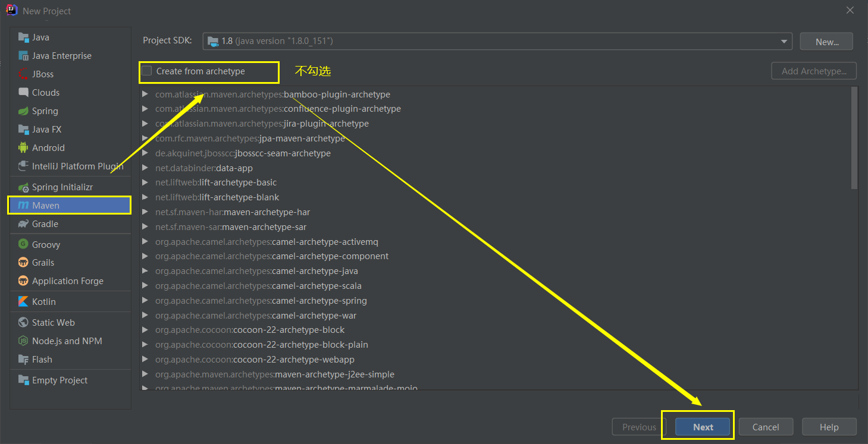Expand cocoon-22-archetype-webapp entry arrow
The image size is (868, 444).
click(145, 359)
